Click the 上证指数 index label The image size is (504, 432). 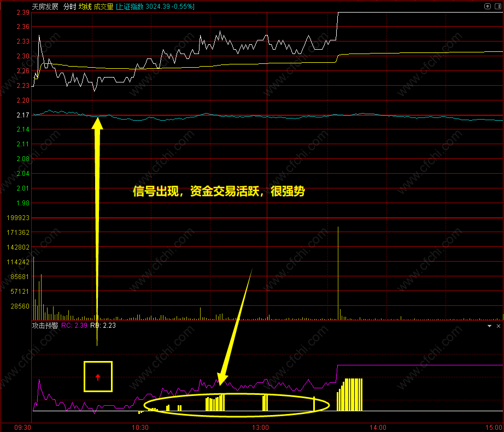tap(130, 7)
